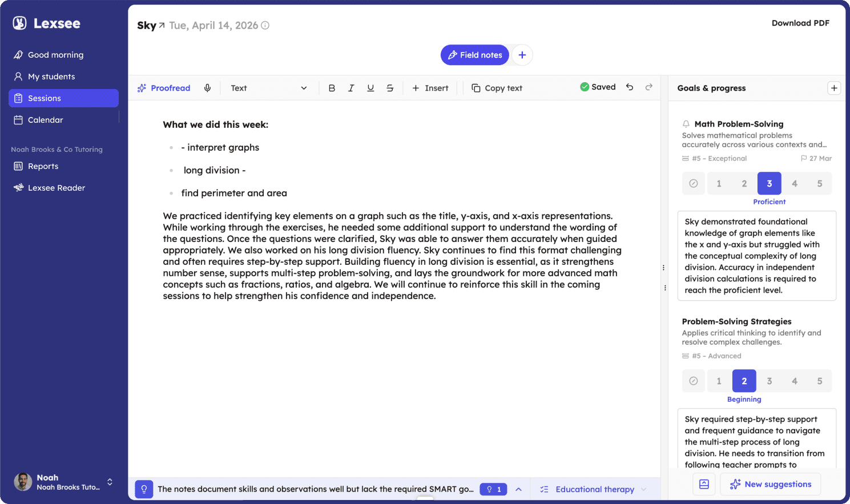850x504 pixels.
Task: Click the #5 – Advanced level label
Action: 711,356
